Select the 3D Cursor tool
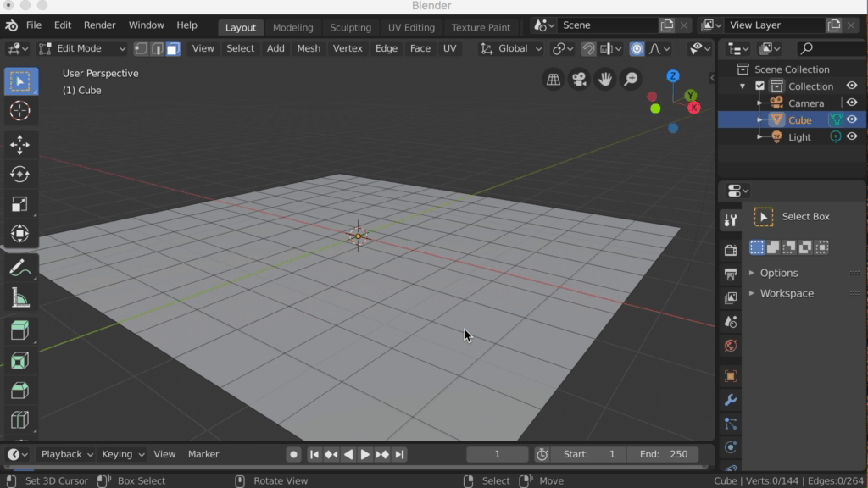Screen dimensions: 868x488 (x=19, y=111)
